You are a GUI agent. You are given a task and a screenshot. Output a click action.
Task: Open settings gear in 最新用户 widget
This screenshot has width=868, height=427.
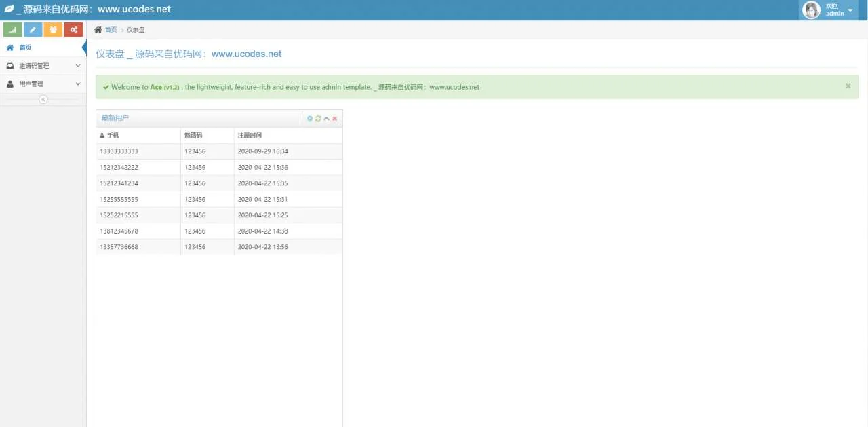[310, 119]
